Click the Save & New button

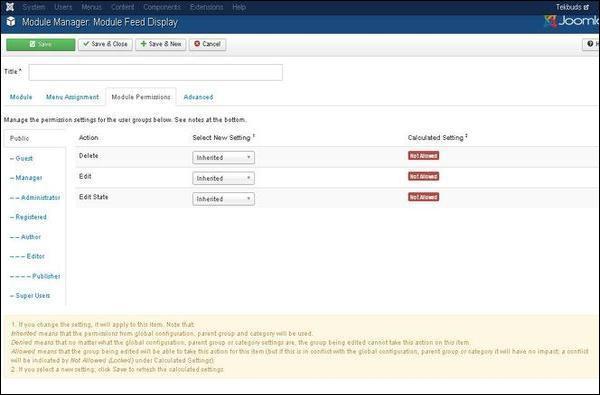point(161,44)
